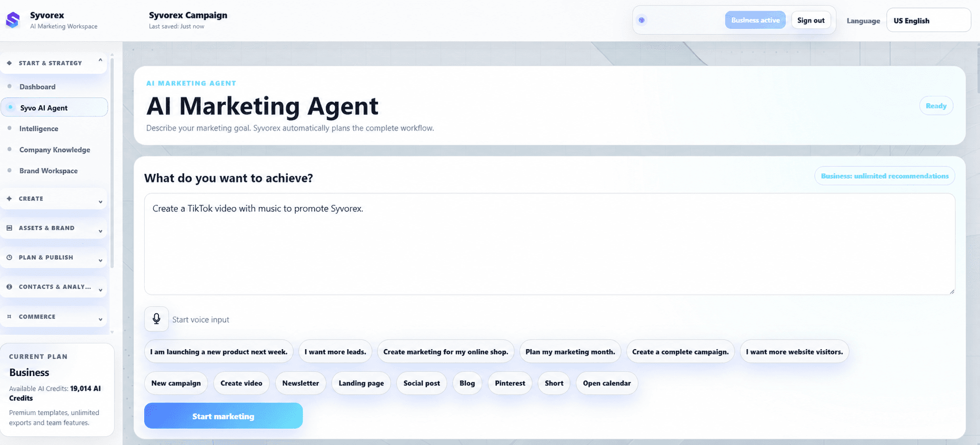Select the Blog chip
The image size is (980, 445).
coord(467,383)
